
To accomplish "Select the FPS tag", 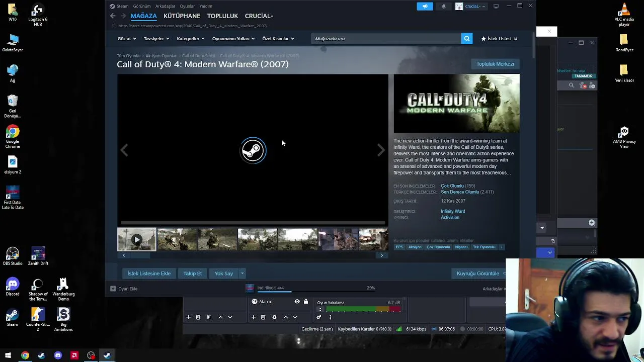I will click(399, 247).
